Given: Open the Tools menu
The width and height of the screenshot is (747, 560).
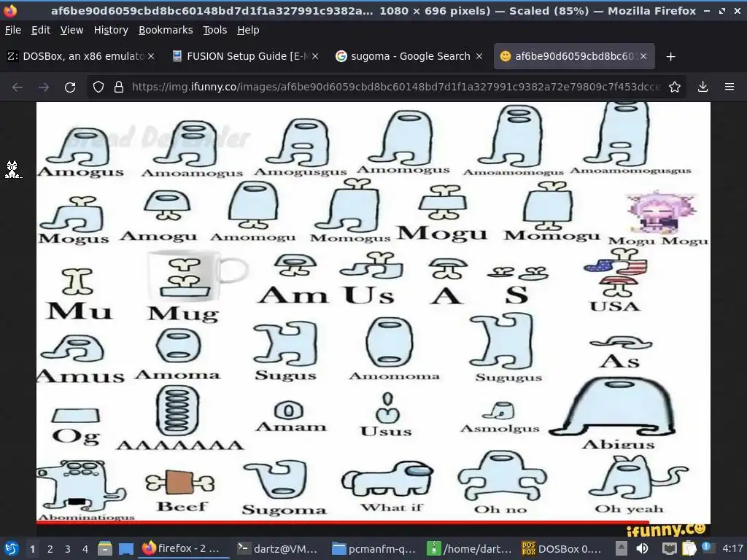Looking at the screenshot, I should pos(214,30).
